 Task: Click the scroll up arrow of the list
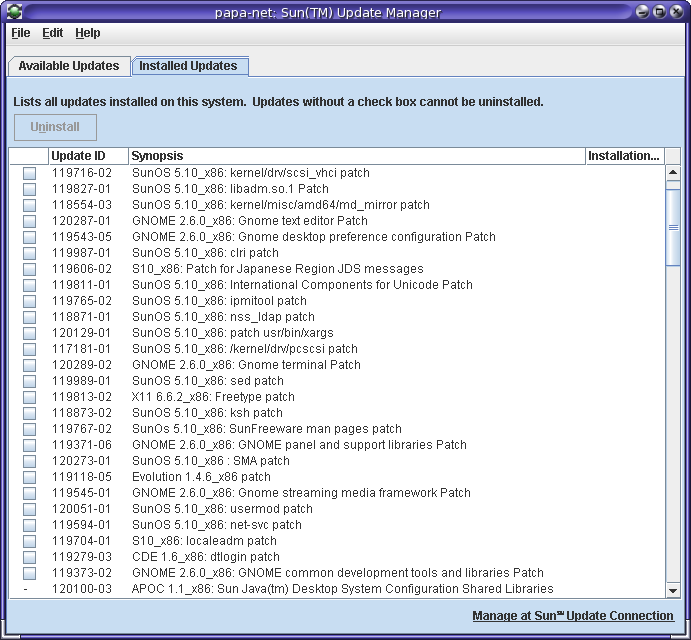672,172
